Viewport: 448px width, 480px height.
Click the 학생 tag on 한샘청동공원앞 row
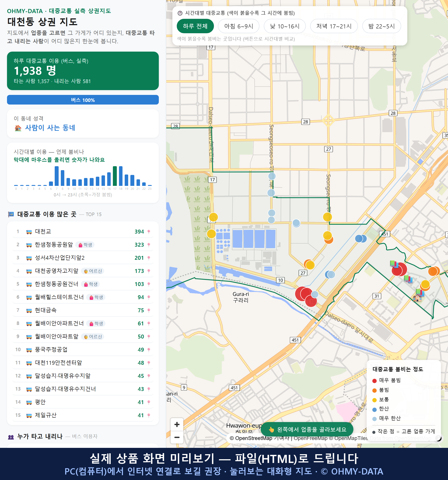click(x=85, y=245)
